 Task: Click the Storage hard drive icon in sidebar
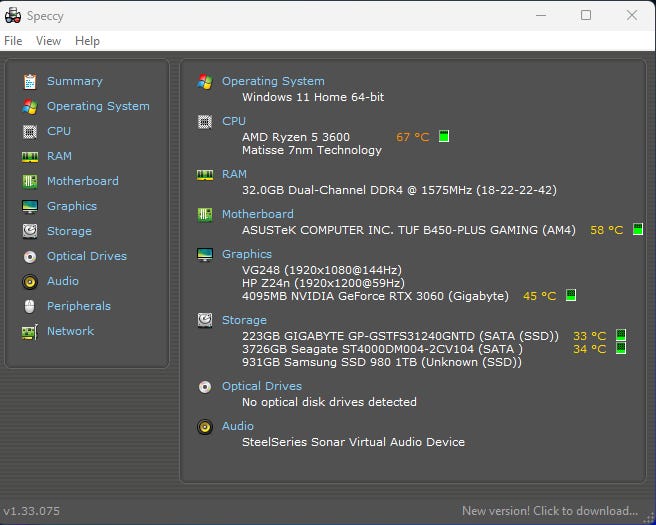point(30,231)
